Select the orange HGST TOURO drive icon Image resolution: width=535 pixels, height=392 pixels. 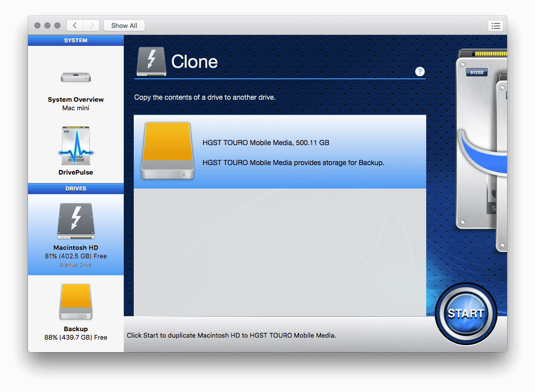point(167,151)
